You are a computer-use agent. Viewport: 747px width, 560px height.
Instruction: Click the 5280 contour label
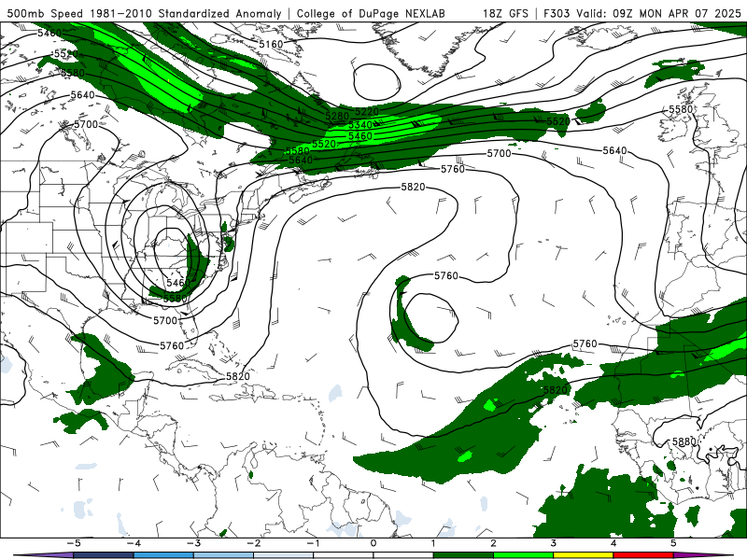pyautogui.click(x=337, y=116)
